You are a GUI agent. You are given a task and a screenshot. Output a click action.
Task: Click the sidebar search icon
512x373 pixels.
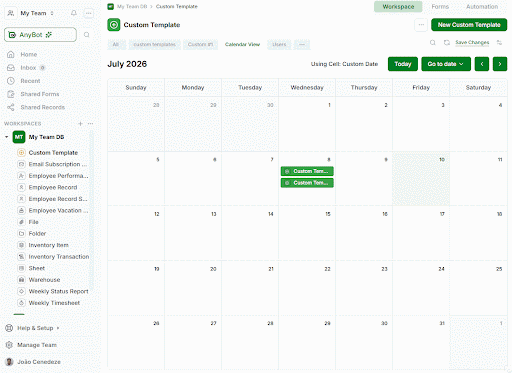click(x=87, y=35)
